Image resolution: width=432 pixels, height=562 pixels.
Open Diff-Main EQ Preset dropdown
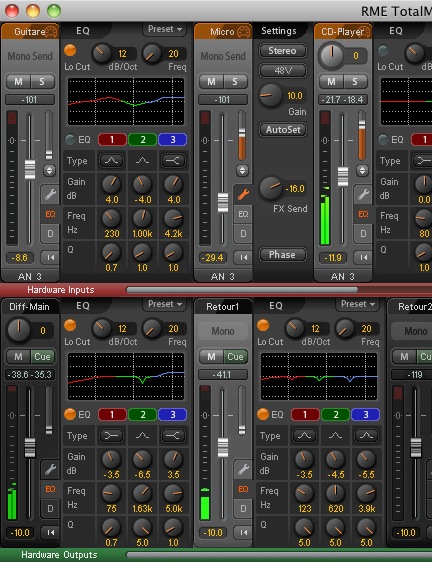click(x=165, y=304)
